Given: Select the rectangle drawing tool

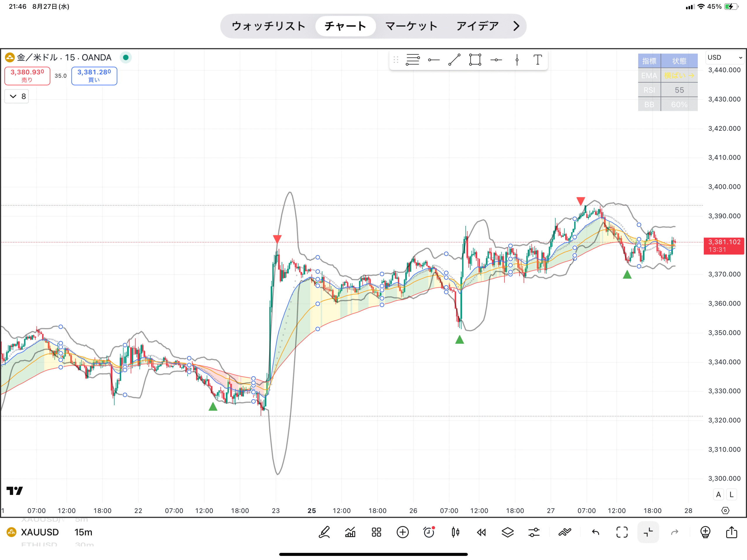Looking at the screenshot, I should [x=475, y=60].
